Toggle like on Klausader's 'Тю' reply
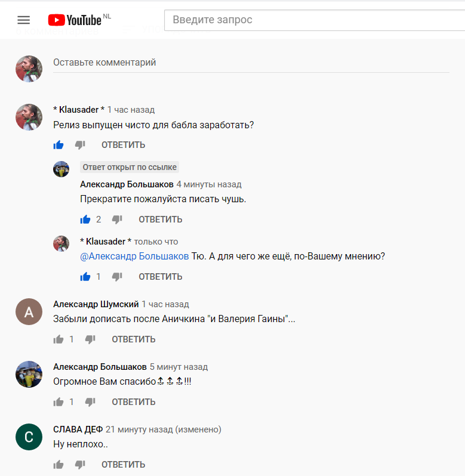This screenshot has height=476, width=465. point(85,277)
